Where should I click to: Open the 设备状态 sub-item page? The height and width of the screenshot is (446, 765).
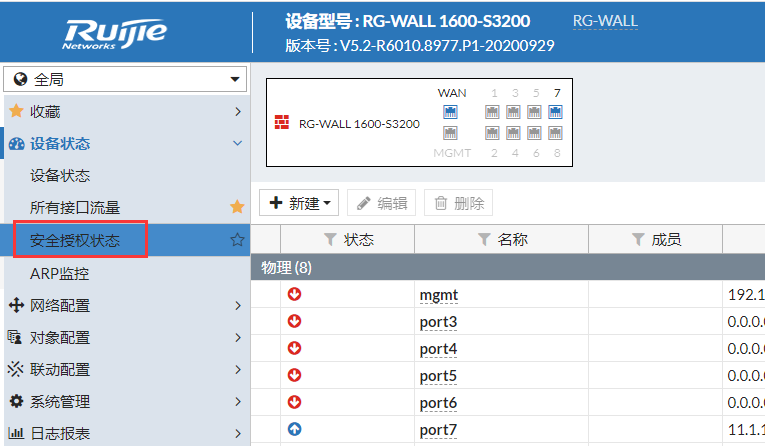point(60,176)
